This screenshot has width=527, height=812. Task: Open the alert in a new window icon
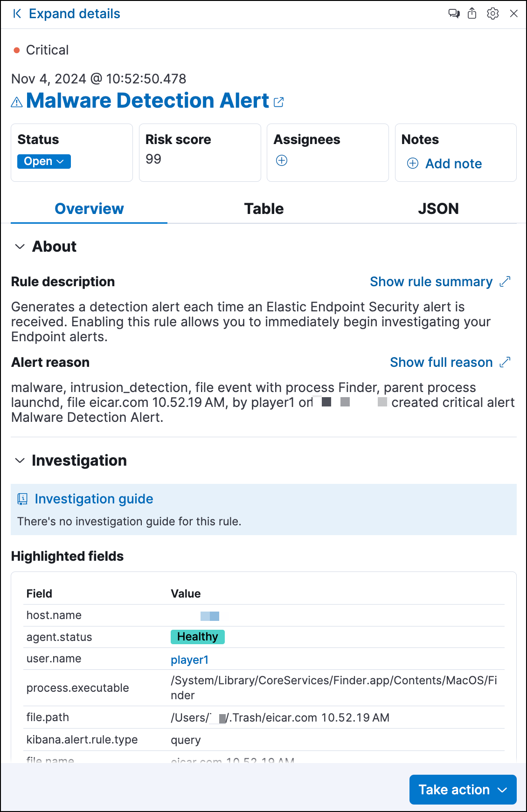click(279, 102)
